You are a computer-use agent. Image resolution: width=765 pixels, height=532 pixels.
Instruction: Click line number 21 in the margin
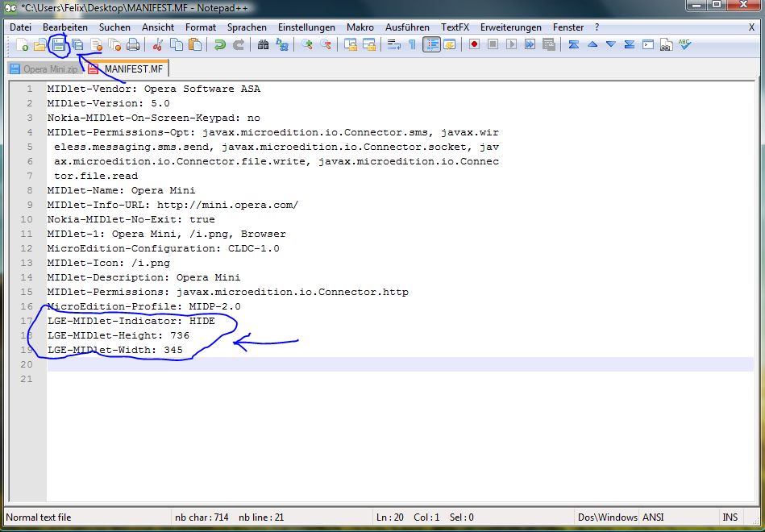click(27, 379)
